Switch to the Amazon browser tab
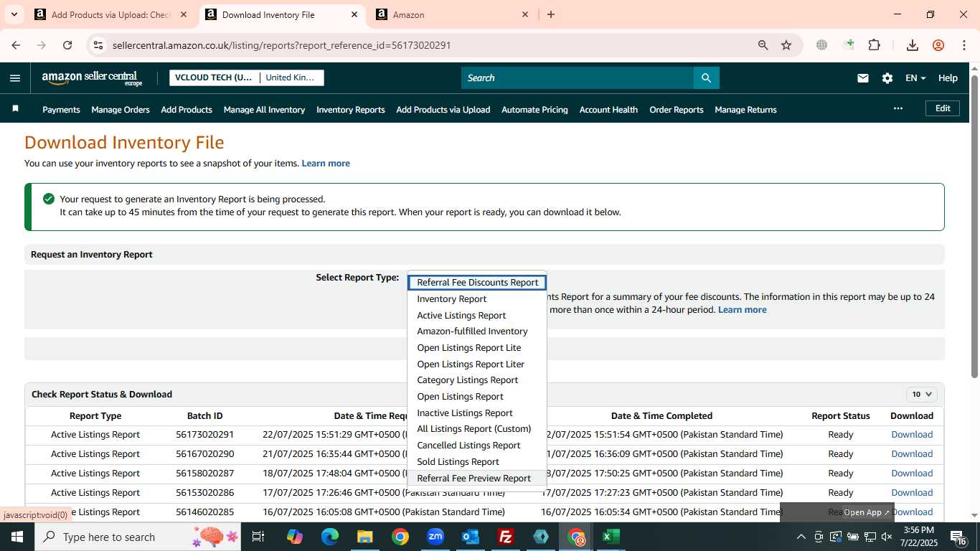Screen dimensions: 980x551 [452, 14]
